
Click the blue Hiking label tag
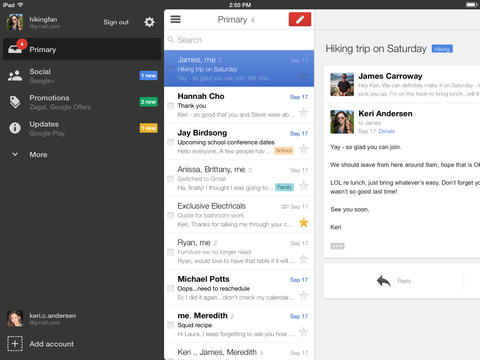pos(442,49)
